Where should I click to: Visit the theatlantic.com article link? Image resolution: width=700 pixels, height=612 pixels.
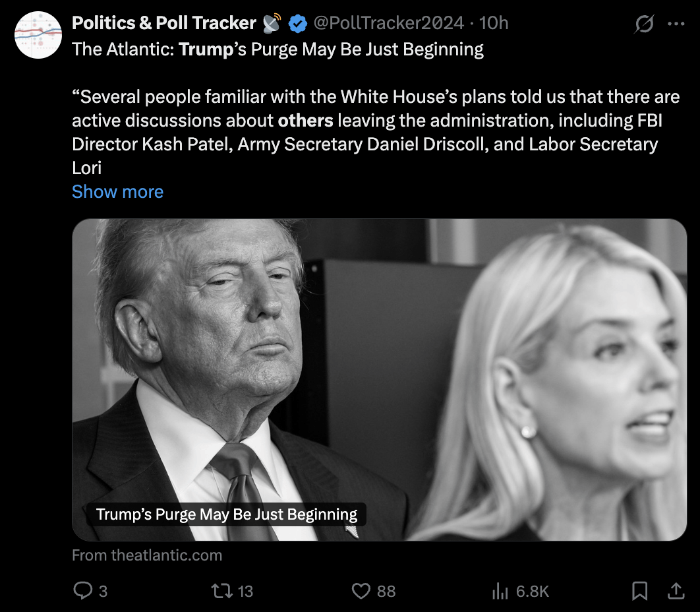click(146, 555)
